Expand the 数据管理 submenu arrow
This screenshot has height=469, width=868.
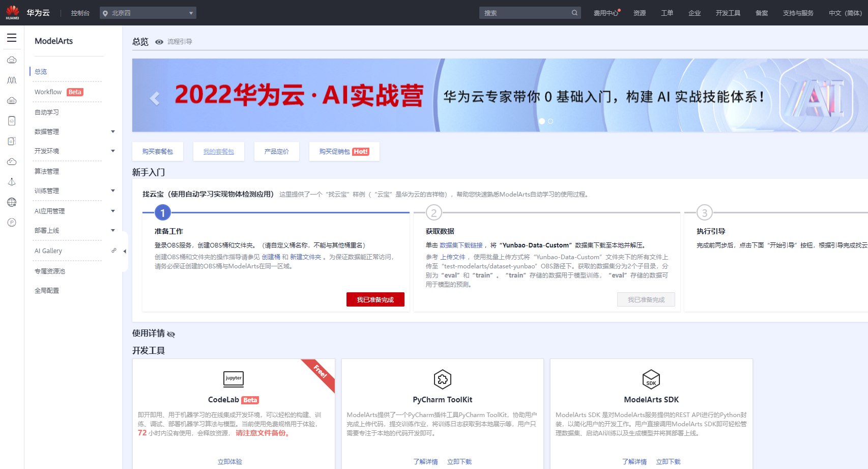[113, 132]
